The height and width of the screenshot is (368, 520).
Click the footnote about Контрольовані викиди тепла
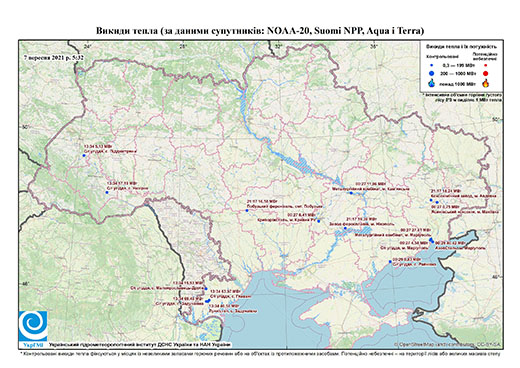(260, 353)
